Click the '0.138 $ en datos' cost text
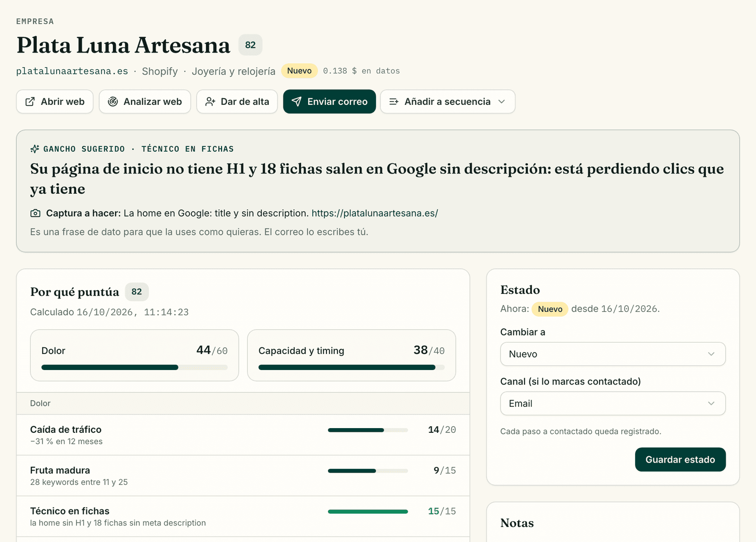The width and height of the screenshot is (756, 542). (x=361, y=71)
